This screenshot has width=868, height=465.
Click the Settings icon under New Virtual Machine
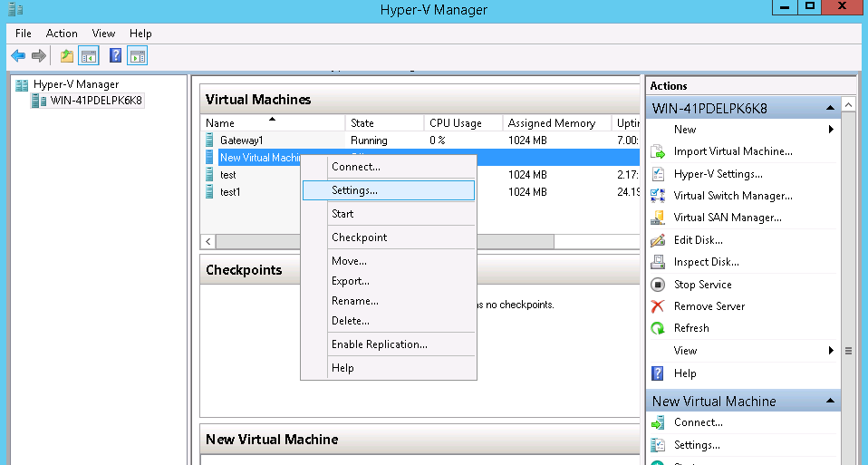pyautogui.click(x=658, y=445)
